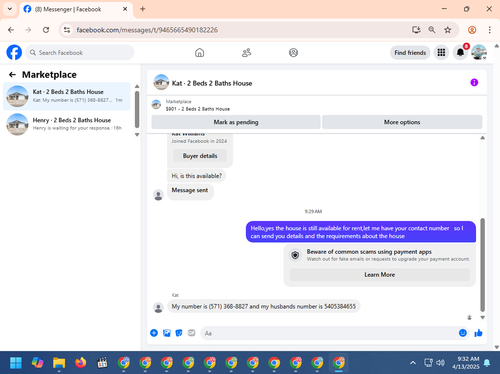Click the Search Facebook field
This screenshot has height=374, width=500.
(80, 53)
